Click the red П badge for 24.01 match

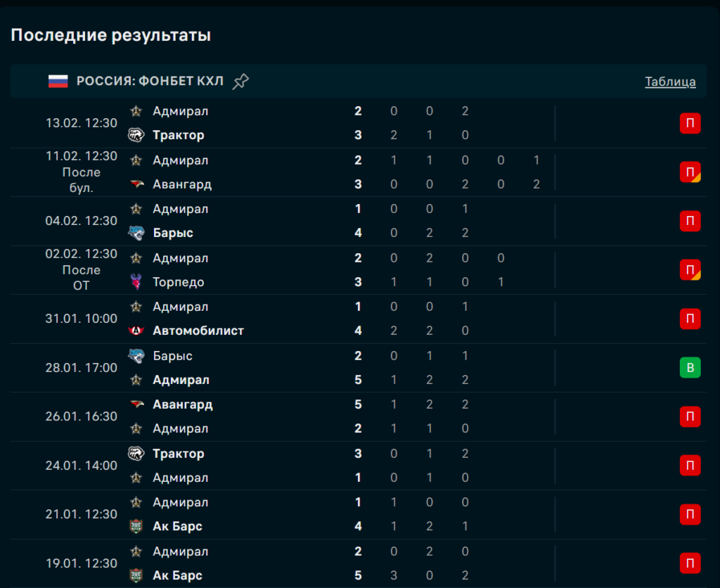point(690,466)
